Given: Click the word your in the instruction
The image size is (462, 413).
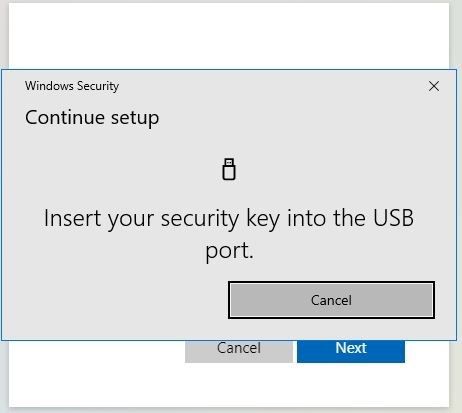Looking at the screenshot, I should tap(131, 221).
